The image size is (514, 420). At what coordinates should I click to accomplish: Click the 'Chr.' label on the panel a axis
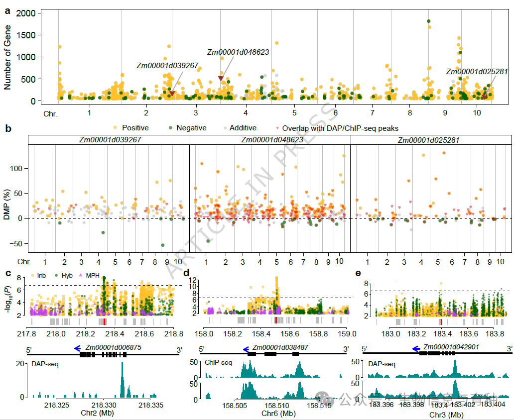coord(50,113)
